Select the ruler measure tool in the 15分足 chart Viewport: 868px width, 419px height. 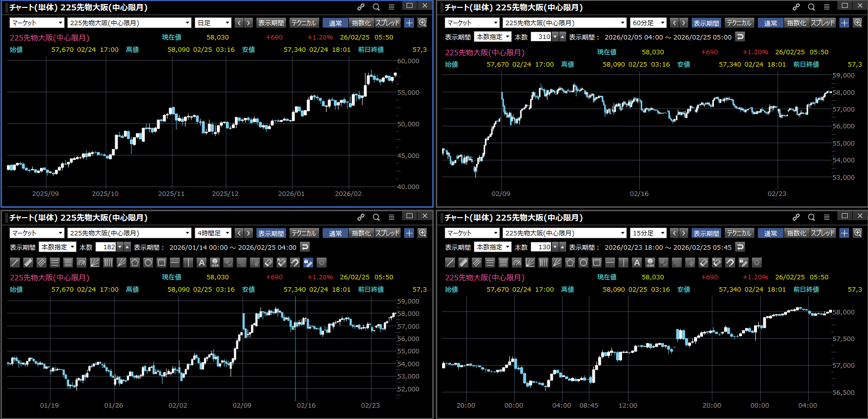tap(463, 263)
